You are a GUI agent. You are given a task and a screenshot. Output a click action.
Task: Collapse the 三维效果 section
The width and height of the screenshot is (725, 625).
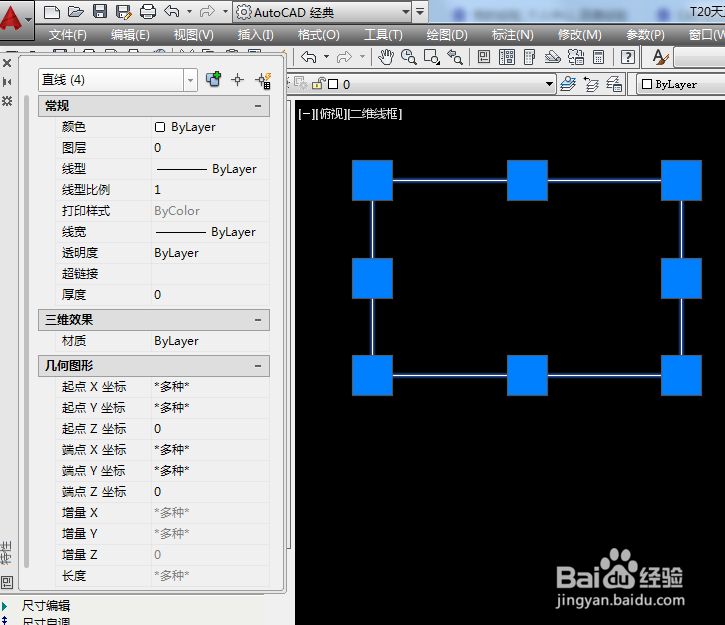click(258, 320)
